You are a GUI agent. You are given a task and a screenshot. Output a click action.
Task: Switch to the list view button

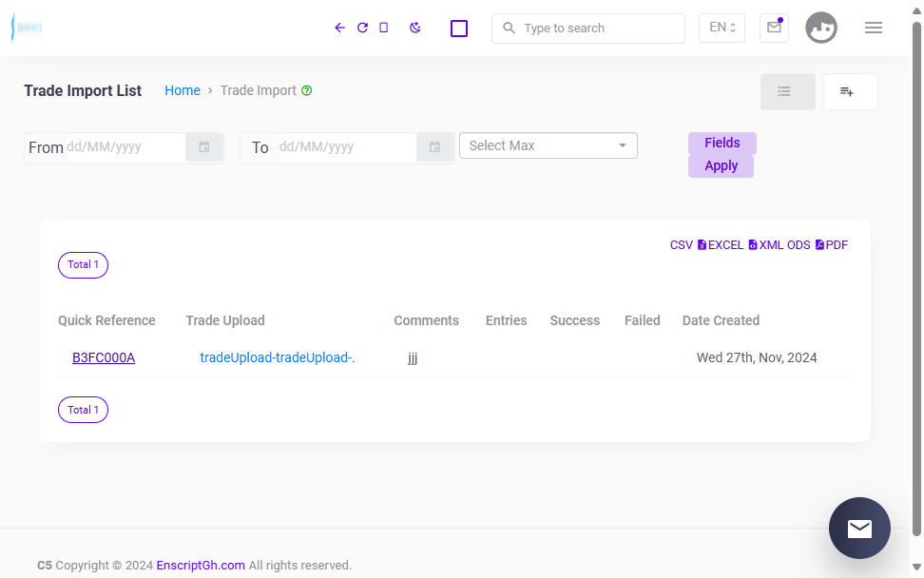click(787, 91)
